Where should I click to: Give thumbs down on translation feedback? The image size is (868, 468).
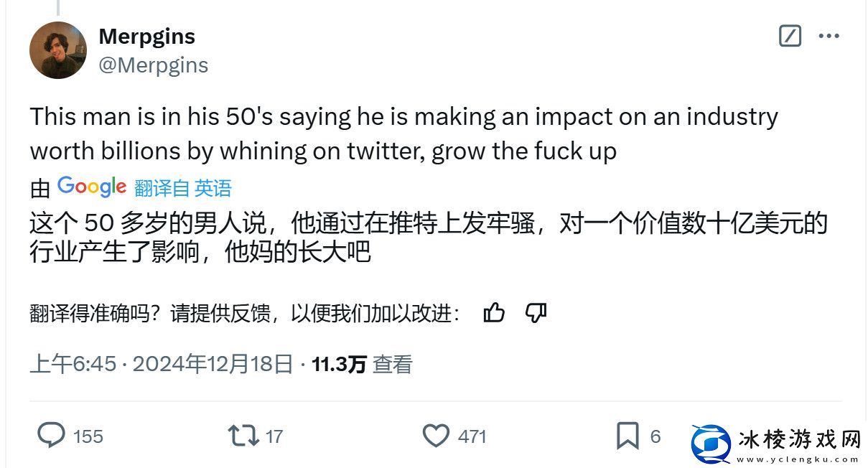[535, 313]
